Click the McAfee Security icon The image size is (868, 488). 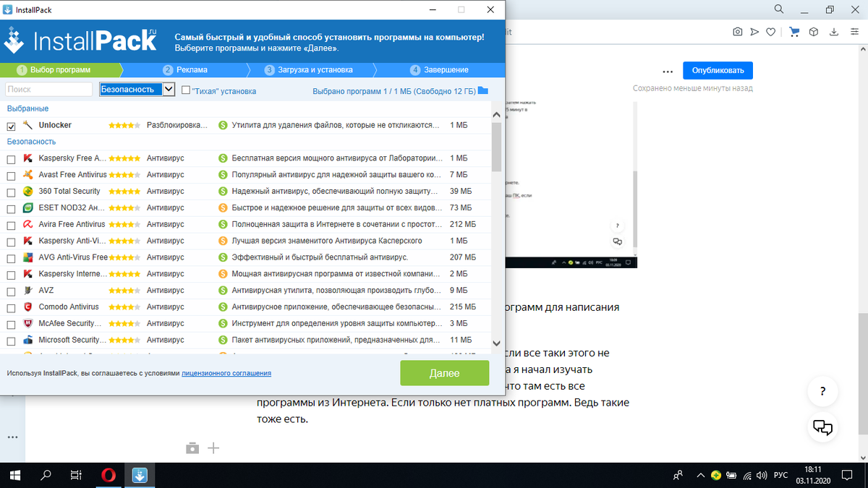pos(27,323)
